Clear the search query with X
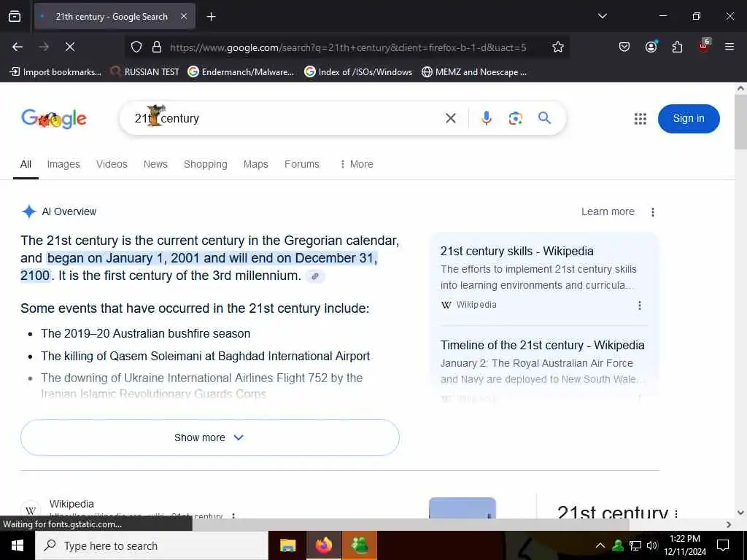The height and width of the screenshot is (560, 747). [451, 118]
